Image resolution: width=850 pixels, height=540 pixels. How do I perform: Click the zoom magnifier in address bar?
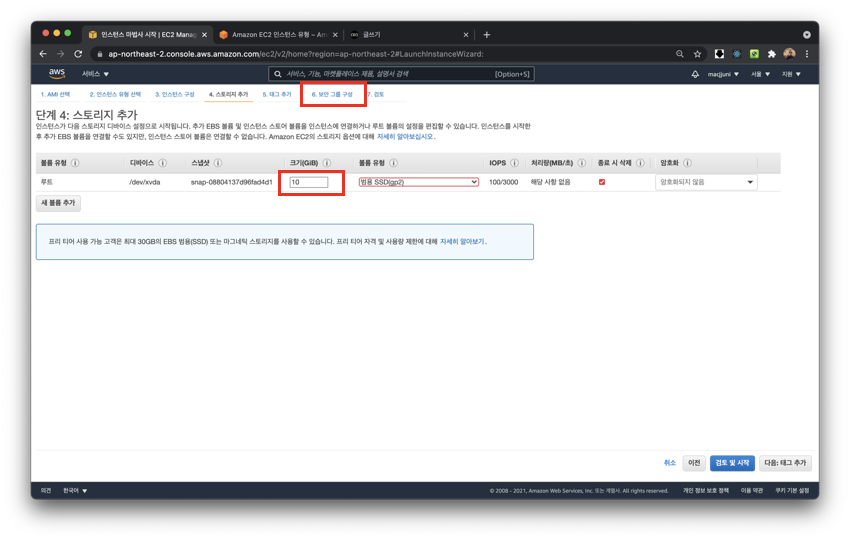[680, 54]
